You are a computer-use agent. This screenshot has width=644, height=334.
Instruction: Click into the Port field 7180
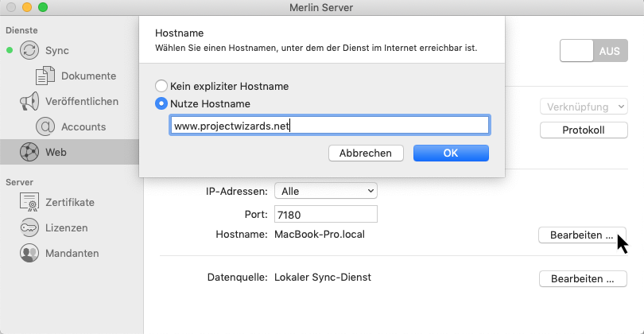pos(326,215)
